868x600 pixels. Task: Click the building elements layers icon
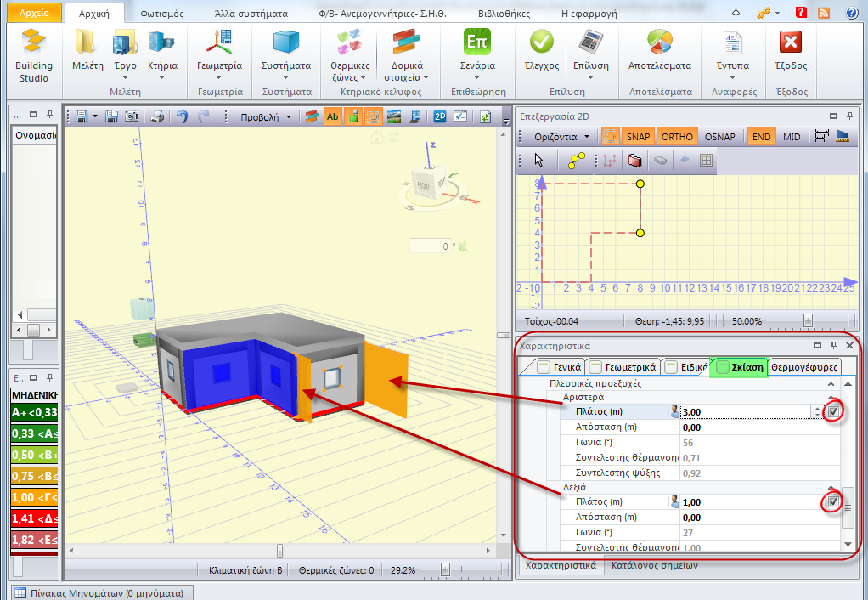click(313, 116)
